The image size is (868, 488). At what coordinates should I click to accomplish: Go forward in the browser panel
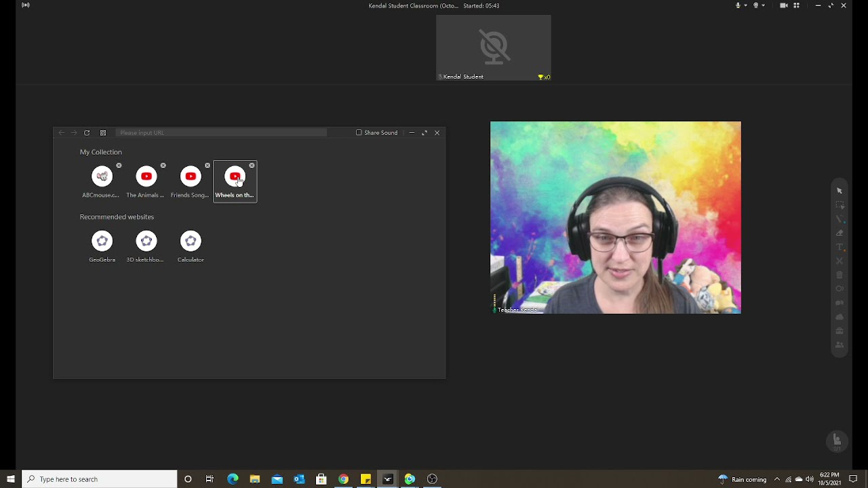[x=74, y=133]
